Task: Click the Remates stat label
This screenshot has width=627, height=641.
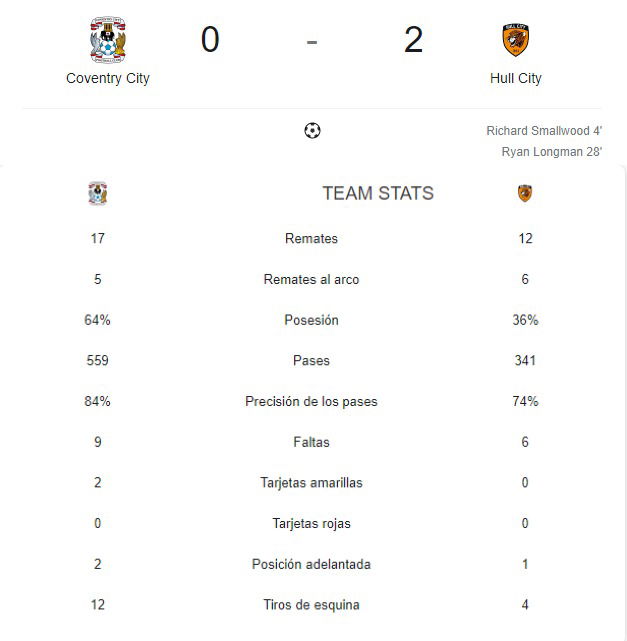Action: tap(311, 238)
